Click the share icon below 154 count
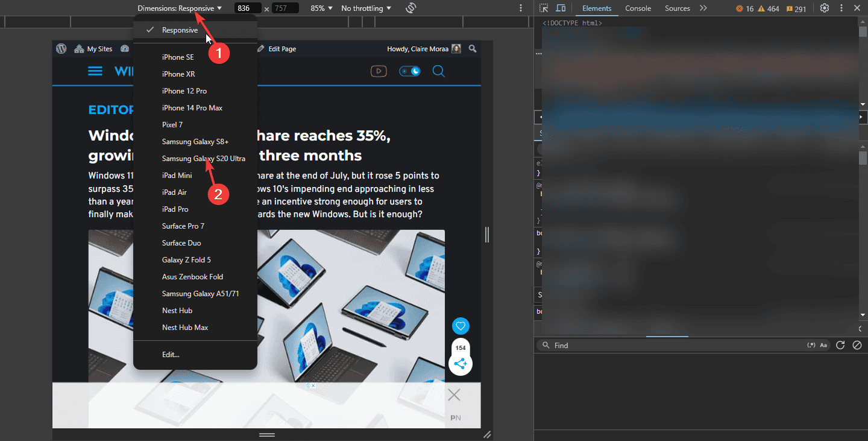The height and width of the screenshot is (441, 868). (461, 364)
